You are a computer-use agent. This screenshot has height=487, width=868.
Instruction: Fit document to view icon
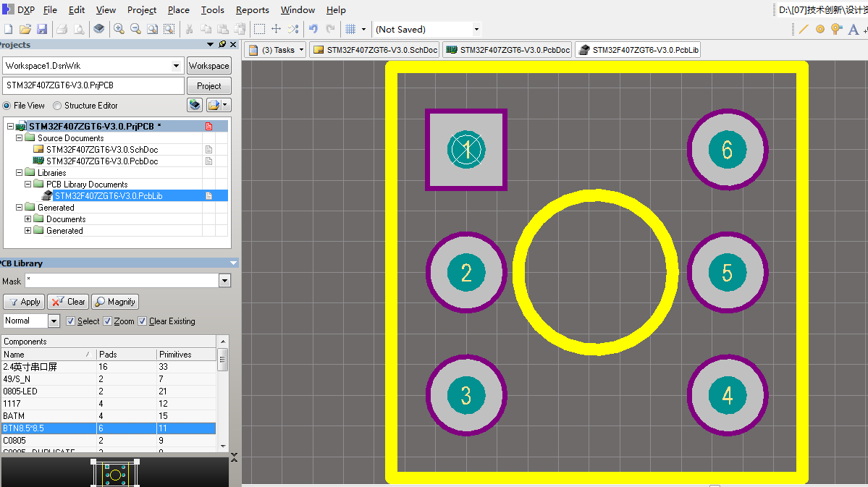tap(152, 30)
